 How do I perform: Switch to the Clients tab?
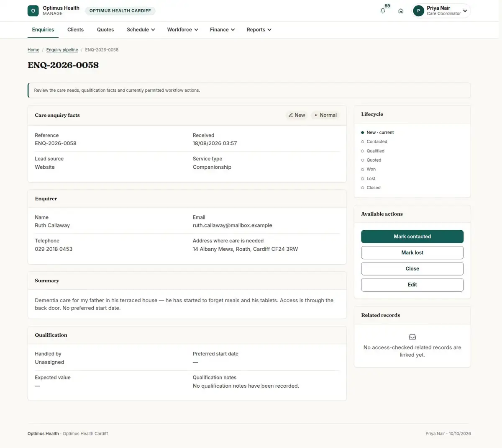(75, 30)
